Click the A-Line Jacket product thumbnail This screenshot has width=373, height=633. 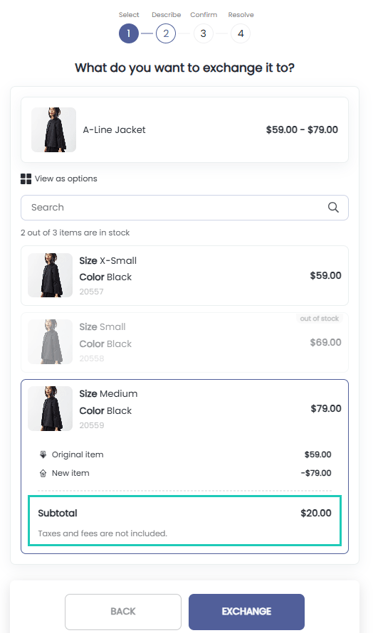click(54, 130)
